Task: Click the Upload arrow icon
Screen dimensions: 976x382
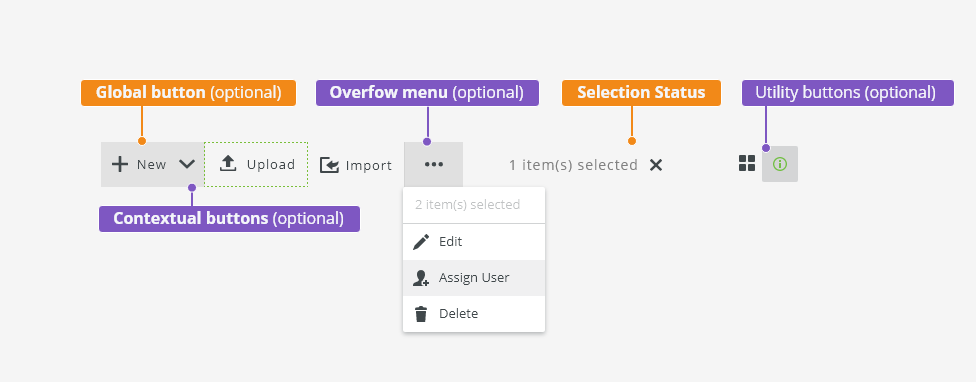Action: 228,164
